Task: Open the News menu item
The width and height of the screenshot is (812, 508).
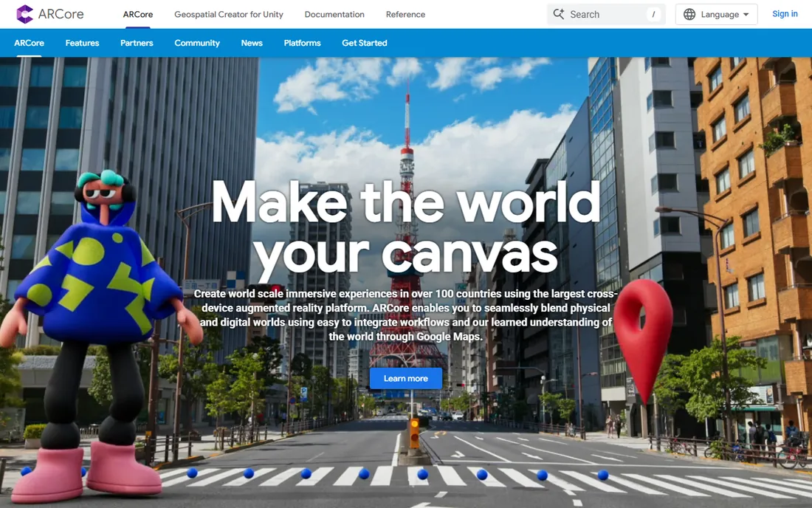Action: [252, 43]
